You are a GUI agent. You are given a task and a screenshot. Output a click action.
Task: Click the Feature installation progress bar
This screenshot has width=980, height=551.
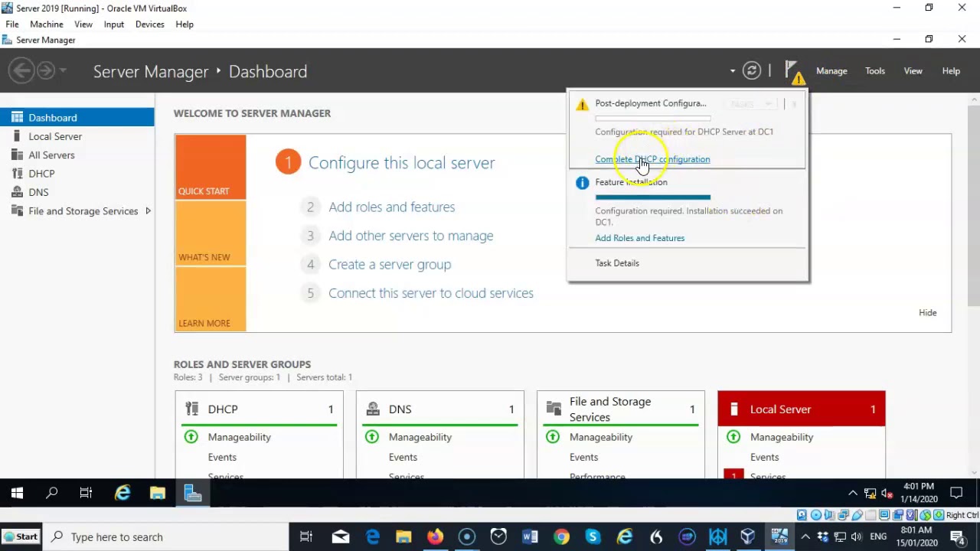652,197
